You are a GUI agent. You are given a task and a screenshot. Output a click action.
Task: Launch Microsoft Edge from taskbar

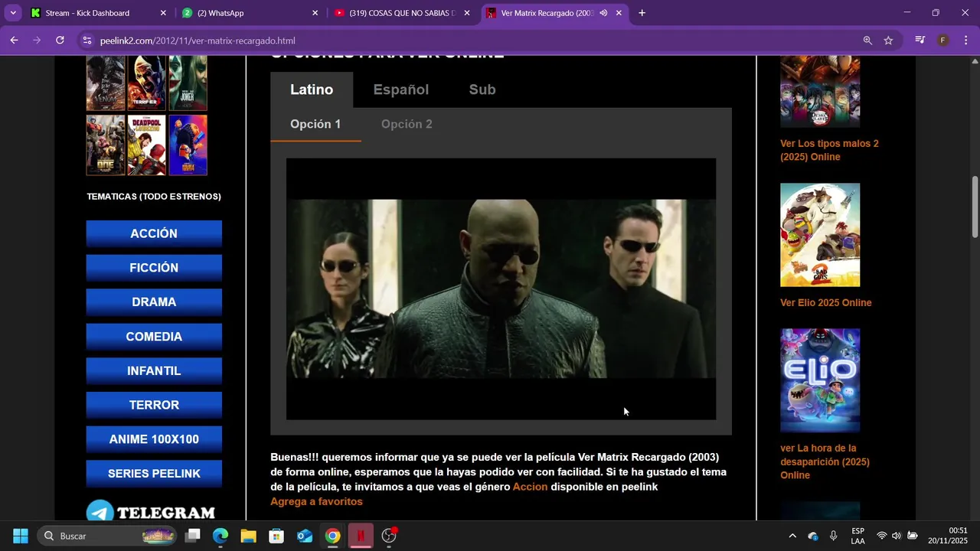tap(220, 536)
